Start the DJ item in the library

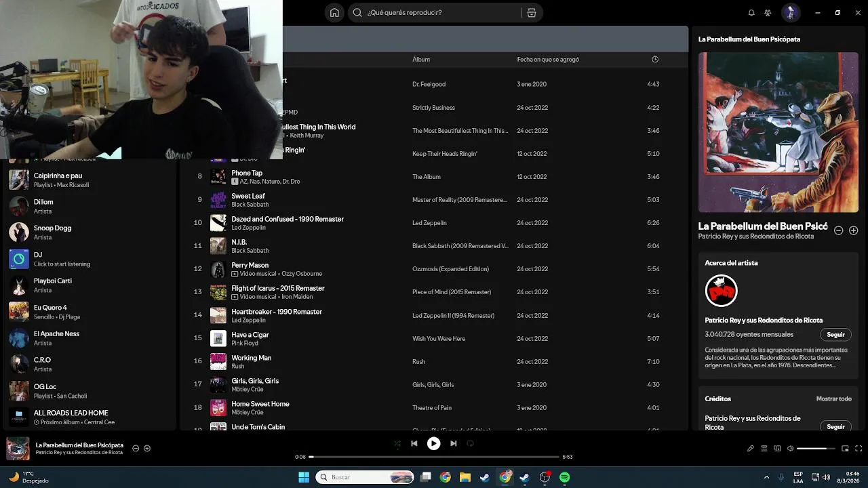click(x=90, y=259)
